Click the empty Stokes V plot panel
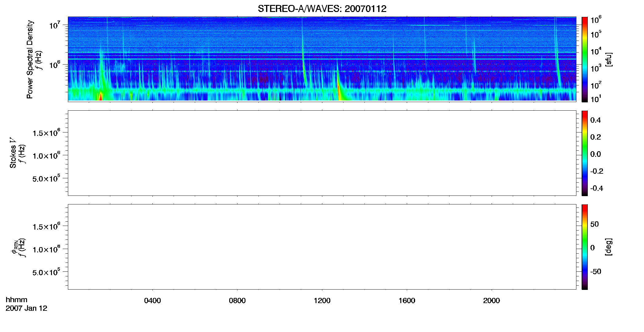Viewport: 644px width, 332px height. pos(322,153)
